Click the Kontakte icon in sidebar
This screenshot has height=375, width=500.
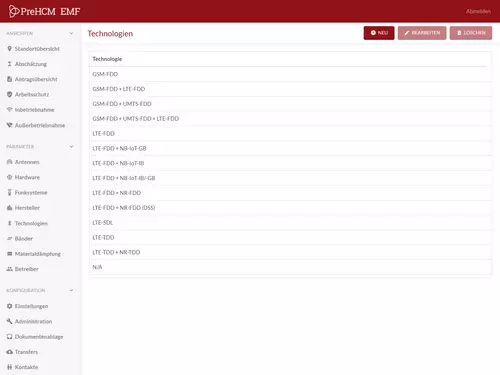(9, 367)
